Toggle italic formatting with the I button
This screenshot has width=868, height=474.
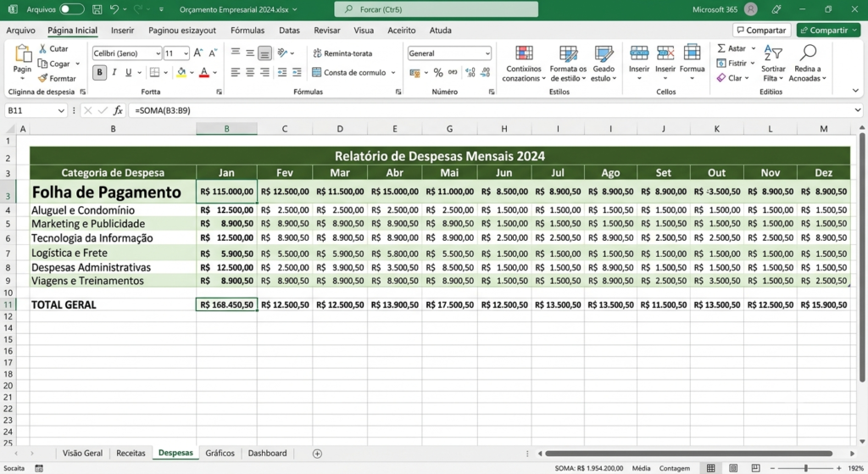114,72
